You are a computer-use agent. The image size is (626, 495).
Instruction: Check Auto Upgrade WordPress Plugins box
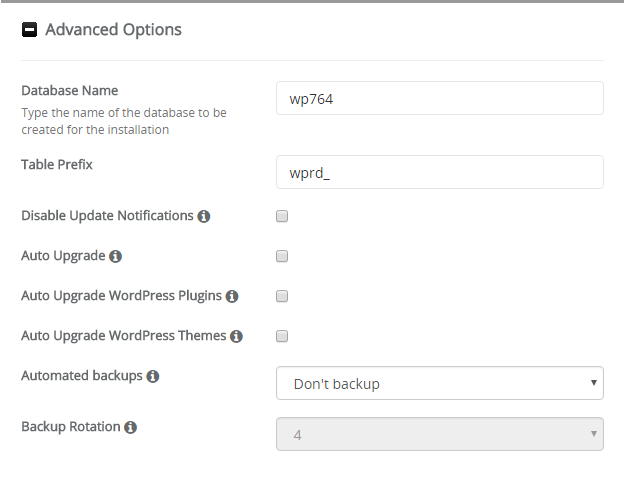[282, 296]
